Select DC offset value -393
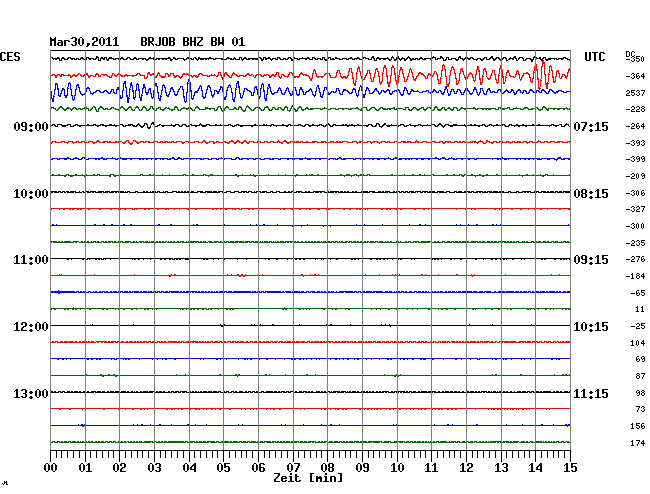The image size is (650, 494). tap(635, 143)
